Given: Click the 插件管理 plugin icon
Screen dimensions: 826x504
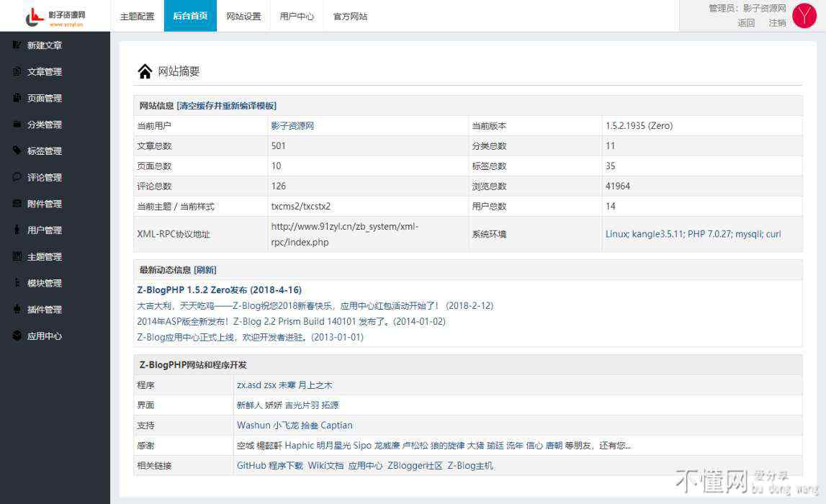Looking at the screenshot, I should click(17, 309).
